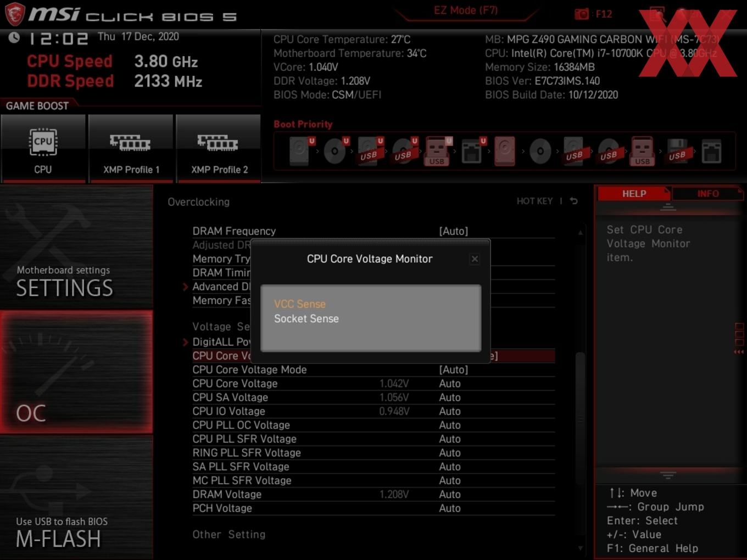Screen dimensions: 747x560
Task: Edit the DRAM Voltage Auto field
Action: [x=450, y=494]
